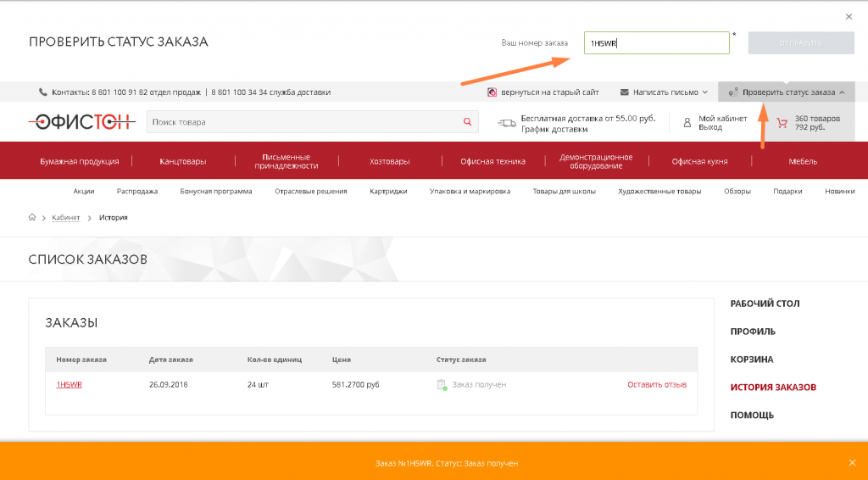Screen dimensions: 868x480
Task: Click the order number input field
Action: click(x=656, y=42)
